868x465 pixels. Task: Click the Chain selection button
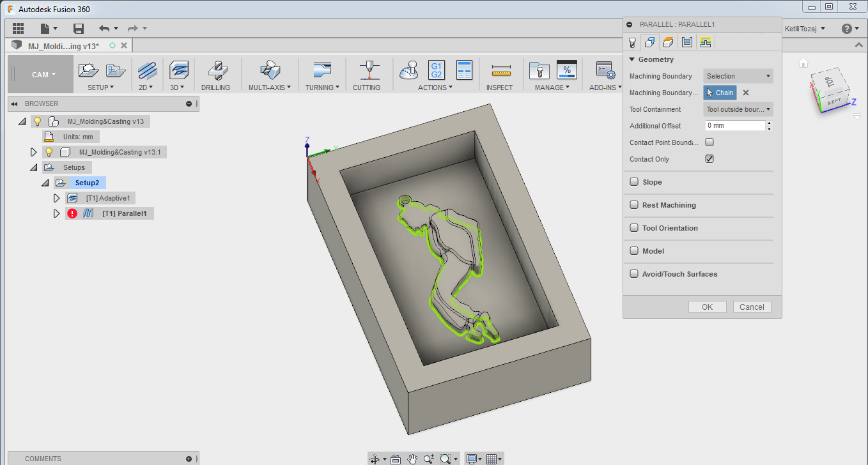(x=720, y=93)
